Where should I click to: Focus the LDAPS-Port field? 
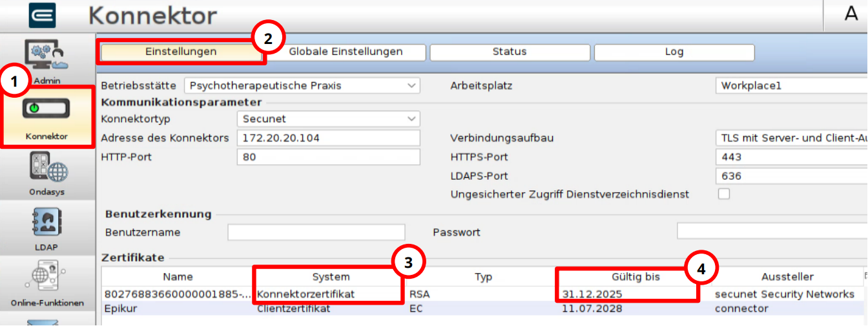click(792, 176)
